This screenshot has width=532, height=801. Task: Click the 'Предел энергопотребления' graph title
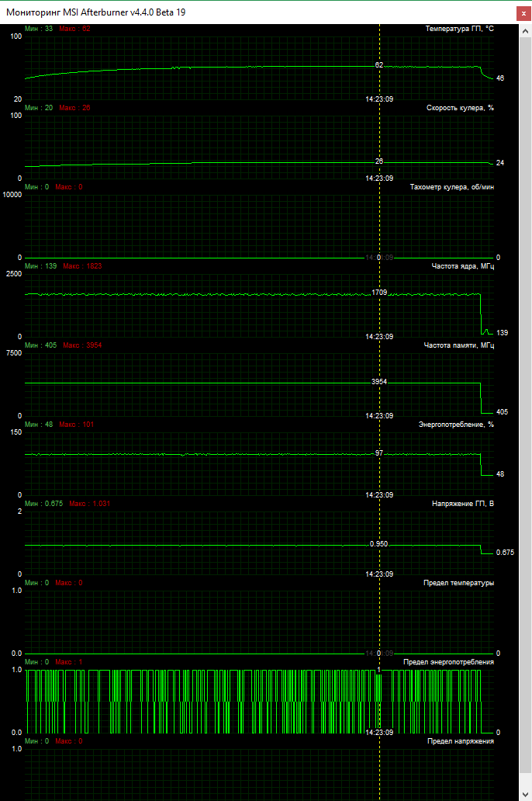448,662
